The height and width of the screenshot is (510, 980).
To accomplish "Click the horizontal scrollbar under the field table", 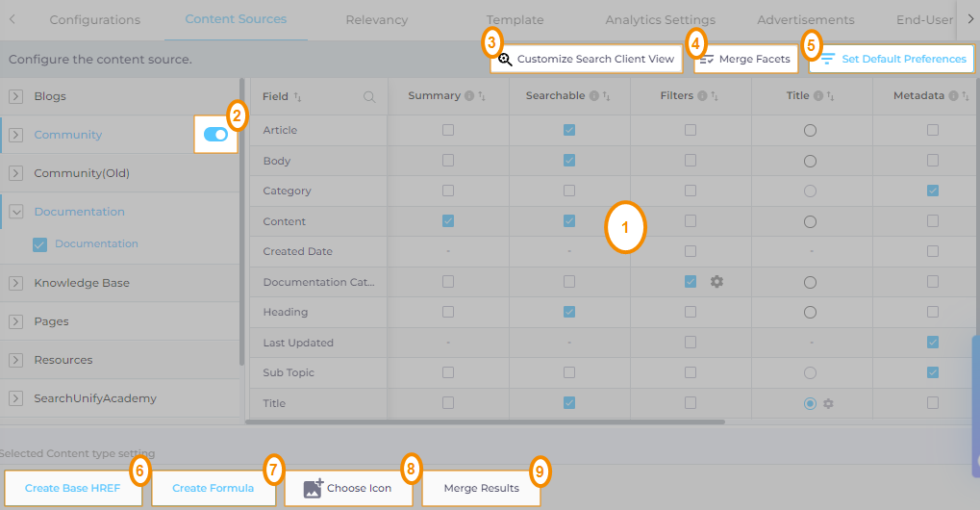I will pyautogui.click(x=485, y=421).
